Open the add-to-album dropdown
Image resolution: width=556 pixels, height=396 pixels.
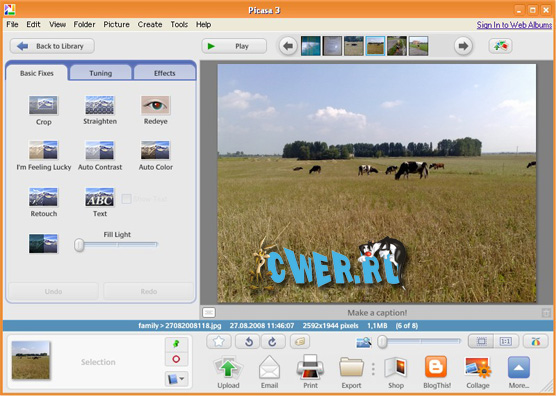pos(176,379)
